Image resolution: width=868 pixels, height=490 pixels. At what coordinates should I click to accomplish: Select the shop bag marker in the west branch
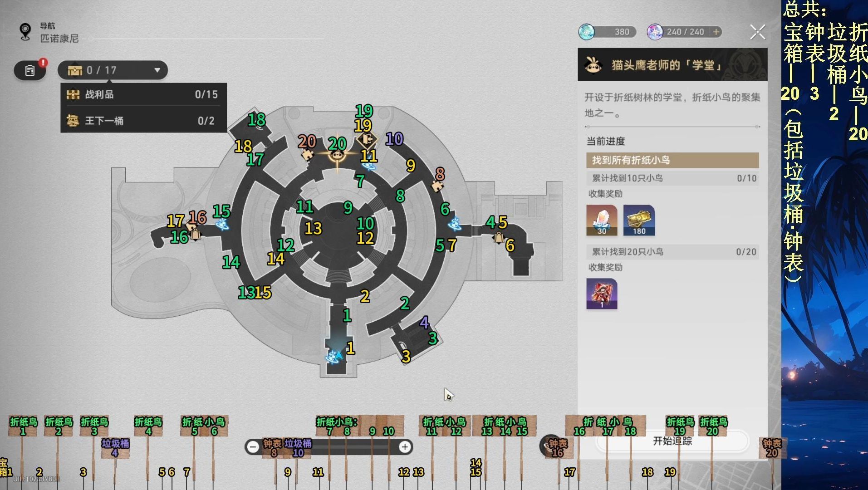195,235
